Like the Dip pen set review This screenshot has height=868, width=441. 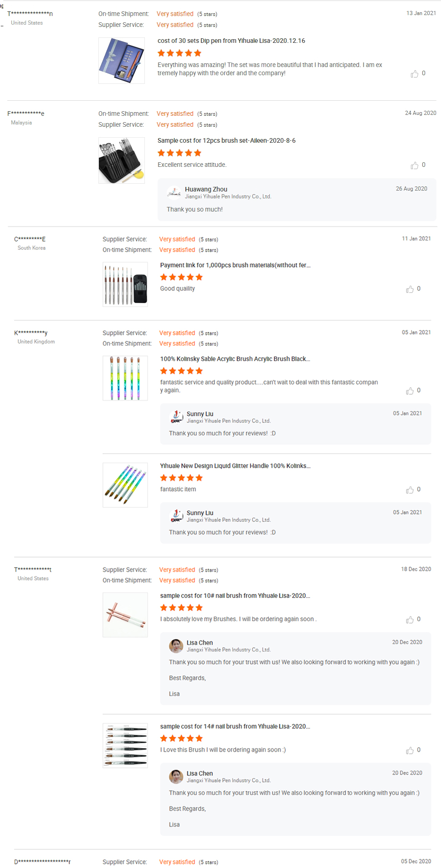[415, 74]
